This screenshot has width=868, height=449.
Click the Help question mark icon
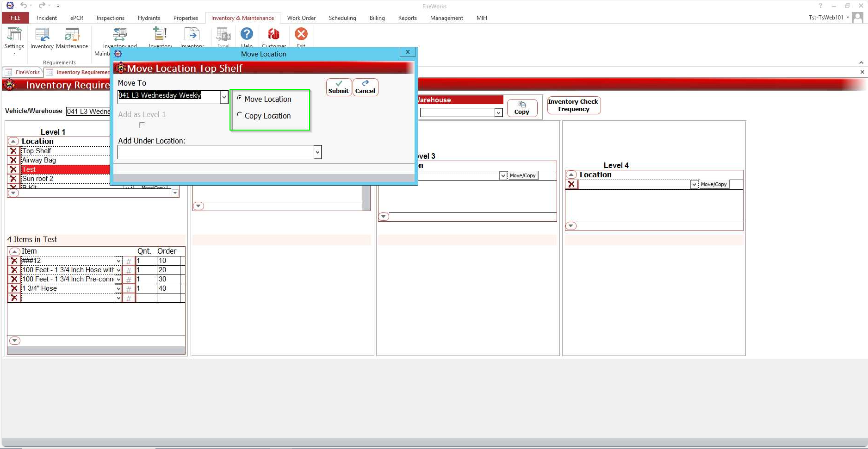[x=247, y=35]
